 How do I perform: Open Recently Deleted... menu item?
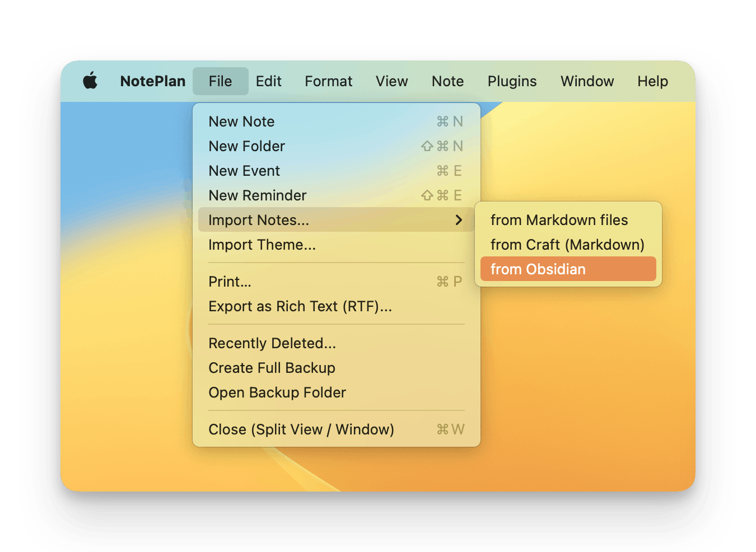point(337,343)
